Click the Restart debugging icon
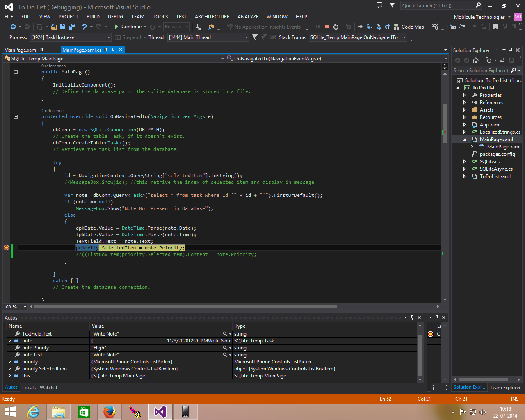Viewport: 525px width, 420px height. pyautogui.click(x=336, y=27)
